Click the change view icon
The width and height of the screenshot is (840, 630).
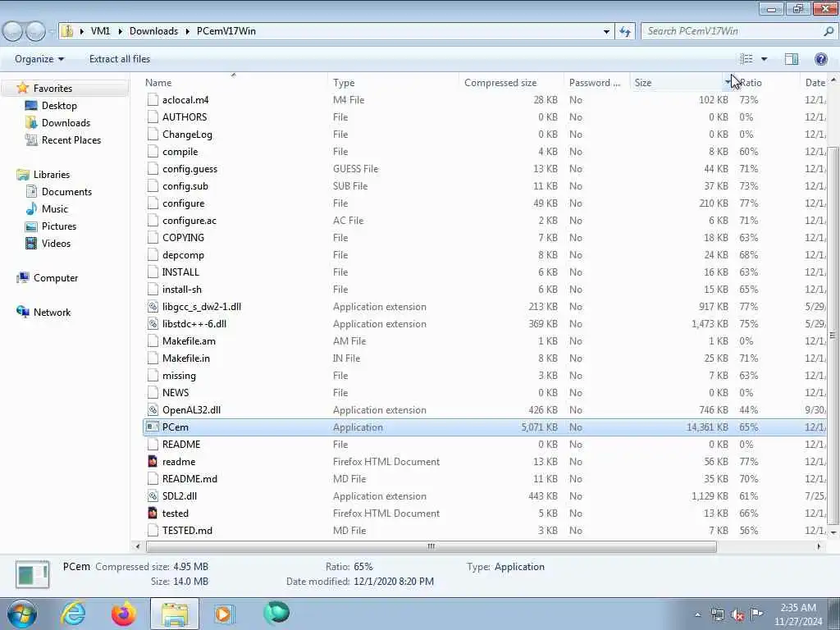pyautogui.click(x=746, y=59)
